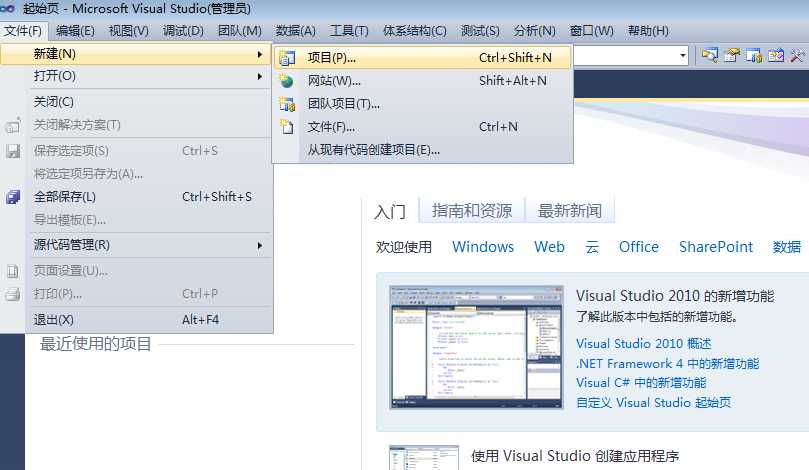The image size is (809, 470).
Task: Click the 欢迎使用 category
Action: click(x=403, y=247)
